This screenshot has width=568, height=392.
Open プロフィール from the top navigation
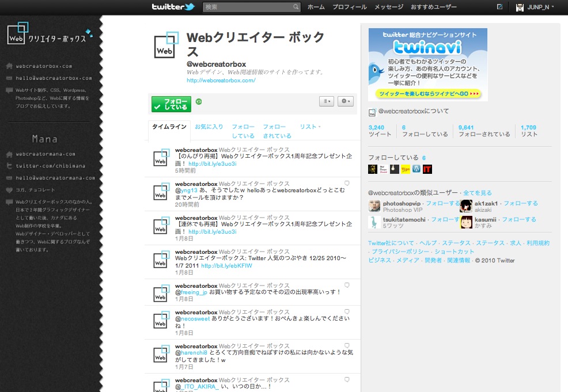350,7
